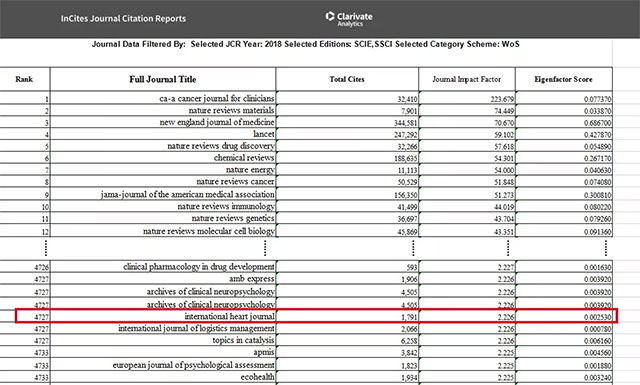Click the new england journal of medicine cell
640x385 pixels.
tap(163, 122)
